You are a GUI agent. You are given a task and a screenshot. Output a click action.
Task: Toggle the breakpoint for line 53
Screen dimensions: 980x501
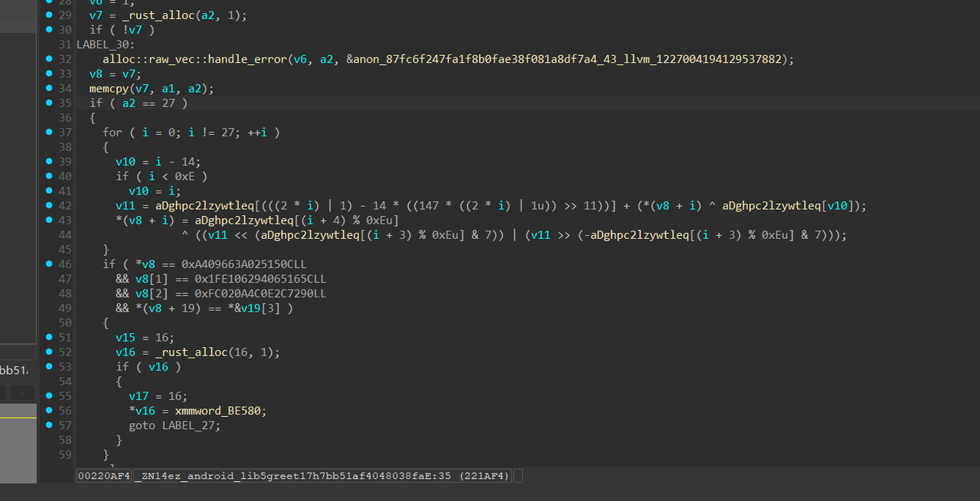[50, 367]
